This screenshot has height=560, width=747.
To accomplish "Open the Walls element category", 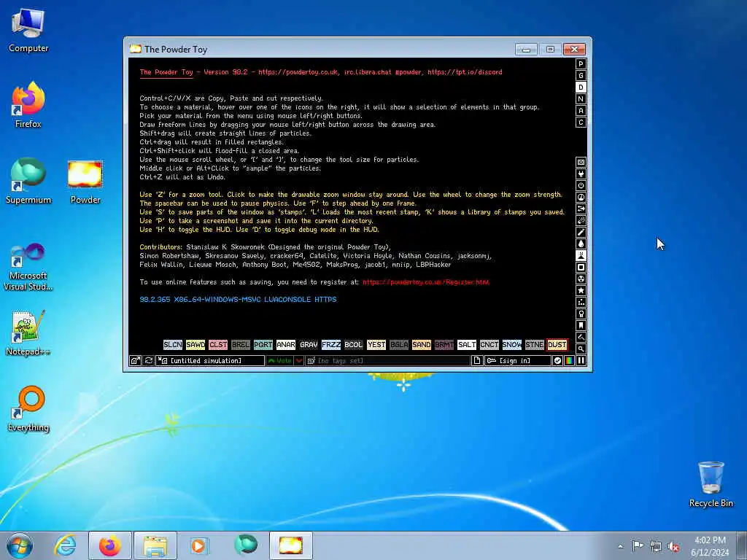I will [581, 163].
